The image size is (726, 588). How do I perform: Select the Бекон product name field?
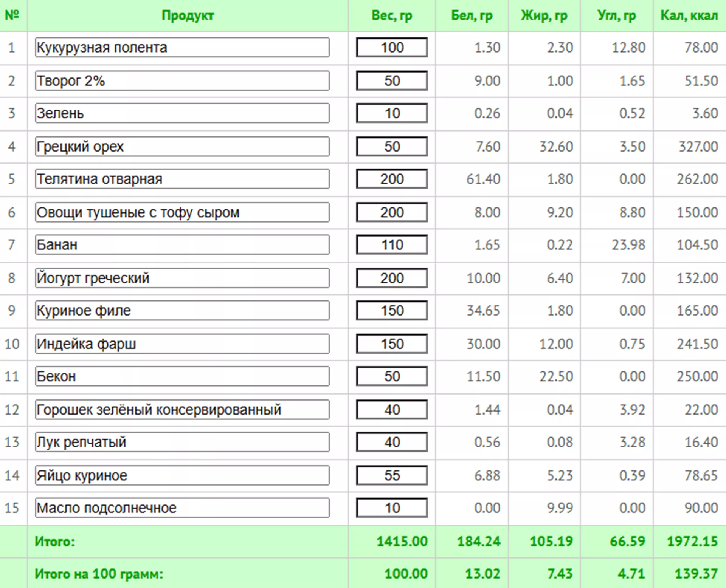tap(182, 376)
